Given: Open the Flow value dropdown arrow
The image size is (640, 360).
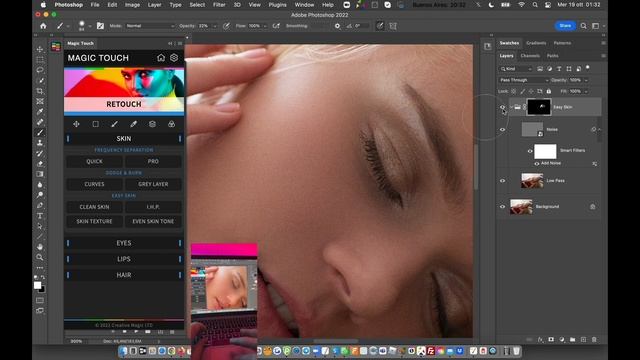Looking at the screenshot, I should tap(265, 26).
